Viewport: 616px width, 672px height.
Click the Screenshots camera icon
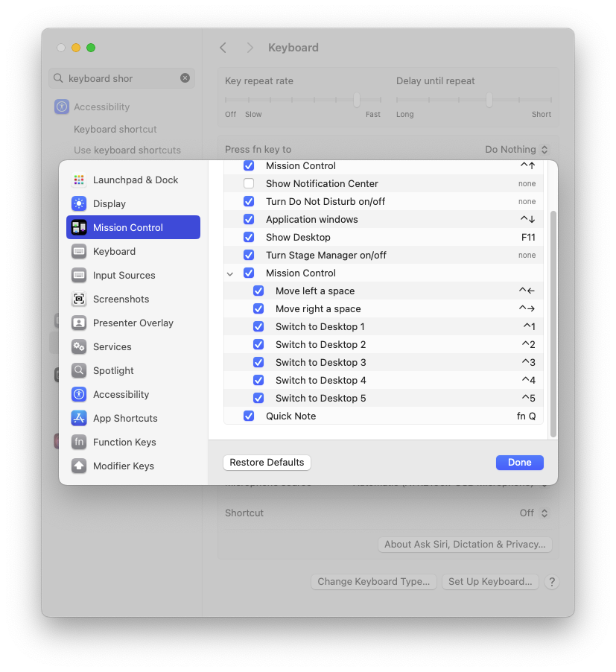(79, 299)
